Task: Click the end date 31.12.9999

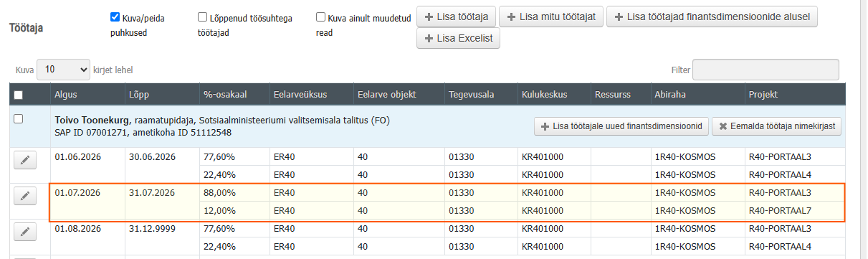Action: pos(152,228)
